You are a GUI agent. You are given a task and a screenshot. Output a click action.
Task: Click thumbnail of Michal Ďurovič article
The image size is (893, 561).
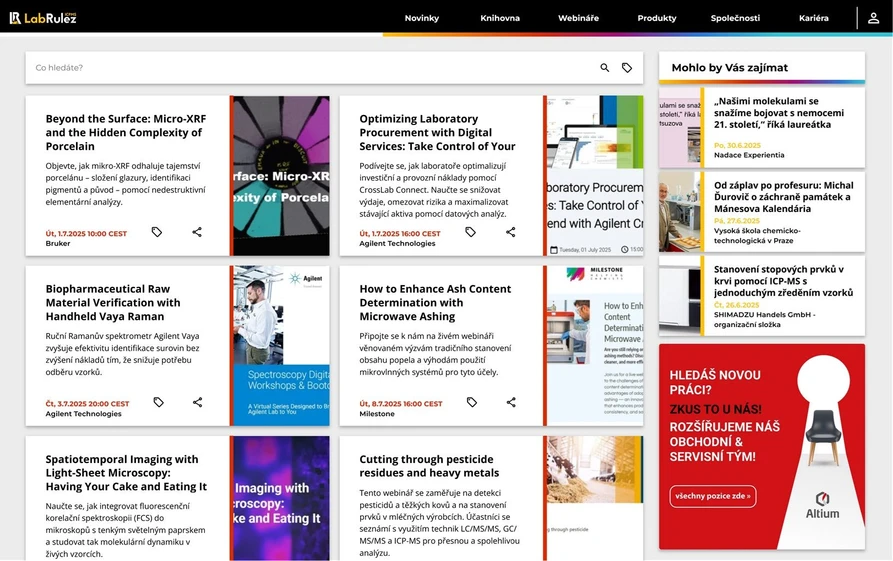point(679,212)
